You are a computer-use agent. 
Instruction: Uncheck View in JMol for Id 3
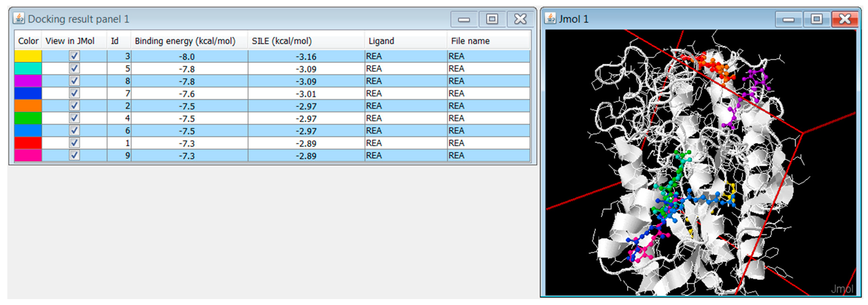(x=74, y=56)
